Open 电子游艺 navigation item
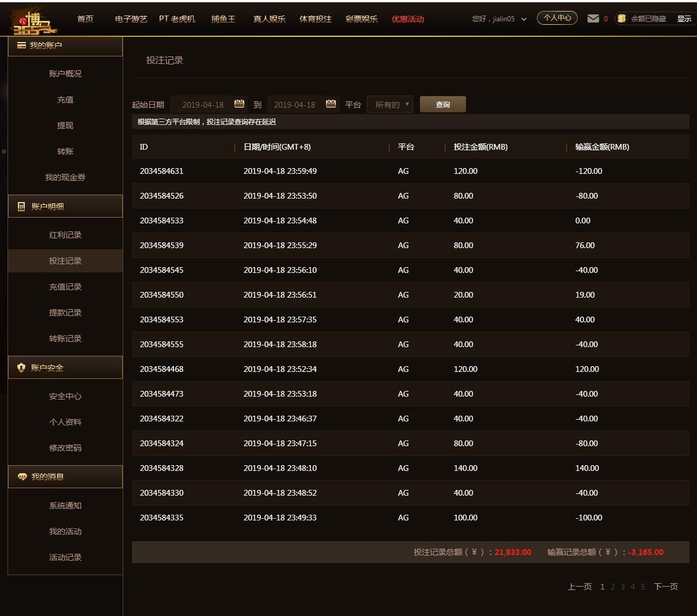This screenshot has width=697, height=616. tap(131, 18)
